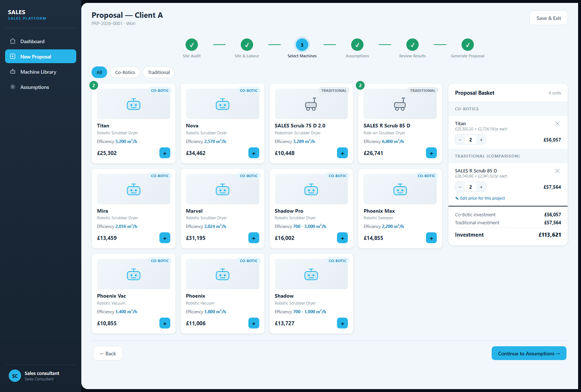The width and height of the screenshot is (581, 392).
Task: Decrease Titan quantity in basket
Action: pos(460,140)
